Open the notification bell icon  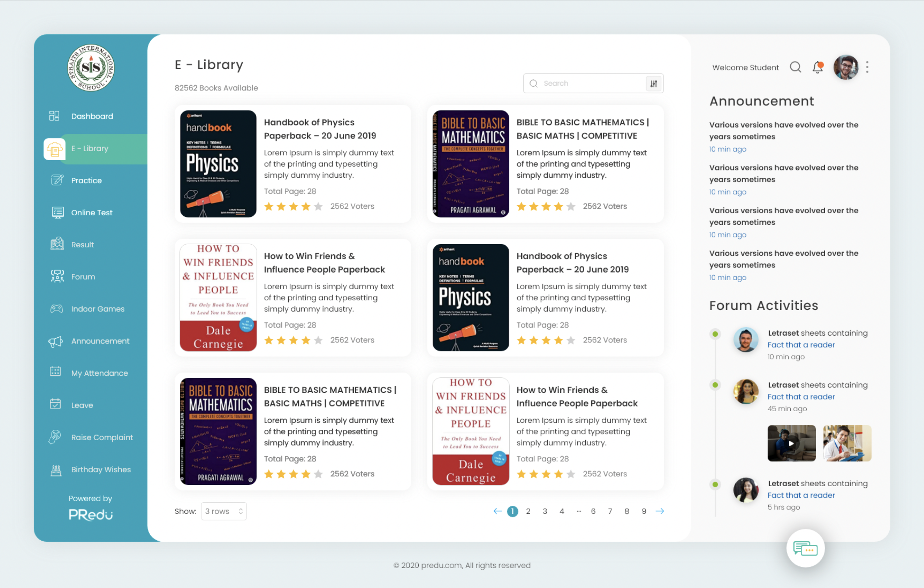[x=818, y=68]
